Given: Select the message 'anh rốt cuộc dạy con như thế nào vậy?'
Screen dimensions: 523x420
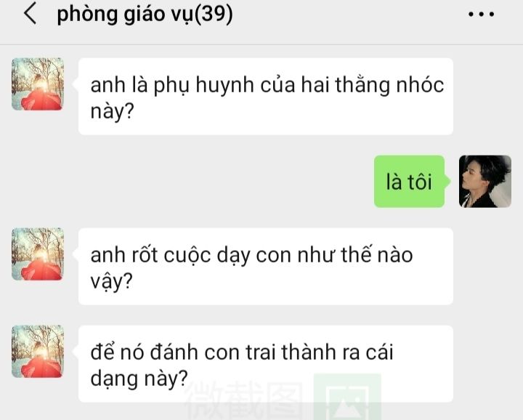Looking at the screenshot, I should tap(266, 266).
